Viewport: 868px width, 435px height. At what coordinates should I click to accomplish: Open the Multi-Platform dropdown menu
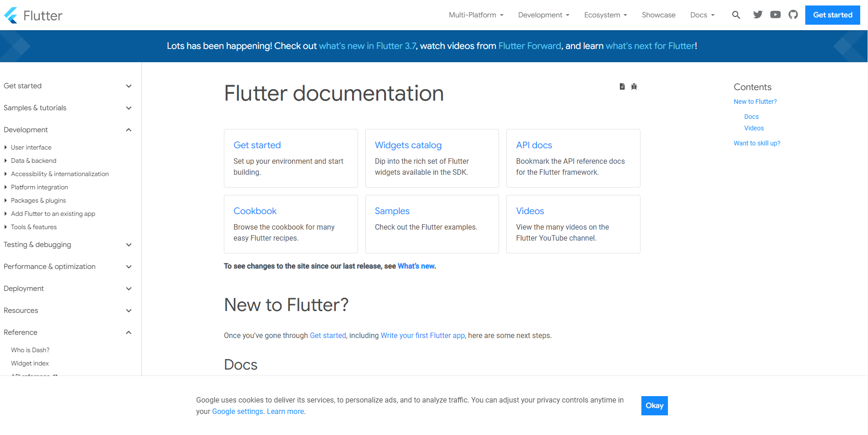tap(476, 15)
